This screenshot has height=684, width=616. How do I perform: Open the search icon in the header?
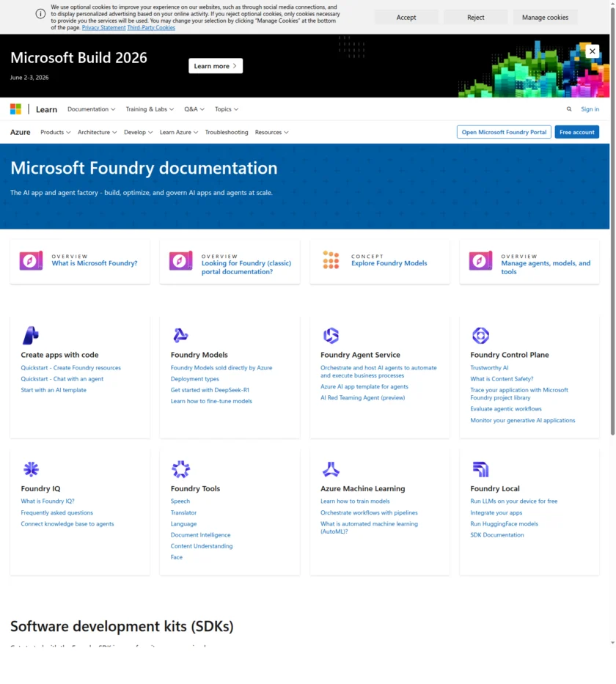coord(569,109)
